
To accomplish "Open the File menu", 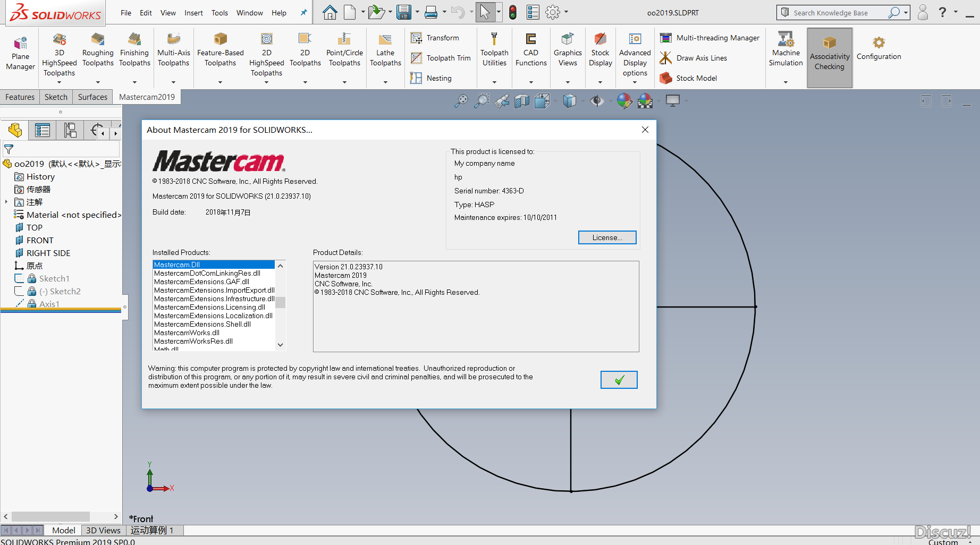I will point(126,13).
